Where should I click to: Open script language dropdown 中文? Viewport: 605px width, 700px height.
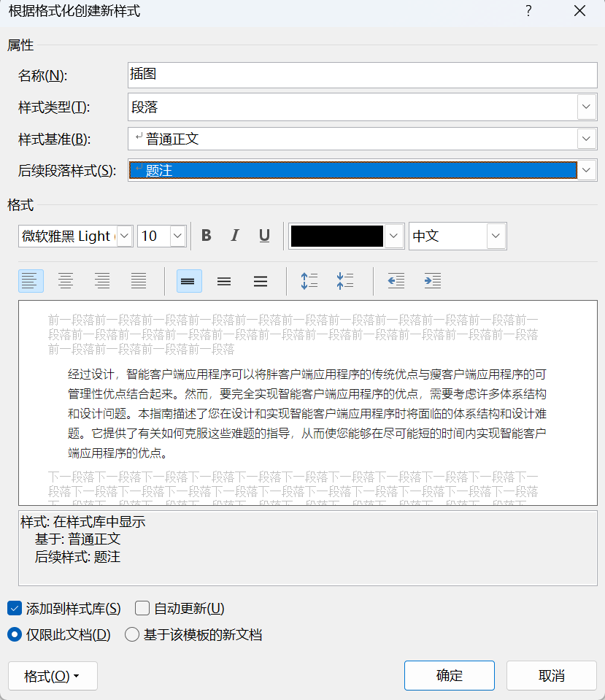(x=496, y=236)
